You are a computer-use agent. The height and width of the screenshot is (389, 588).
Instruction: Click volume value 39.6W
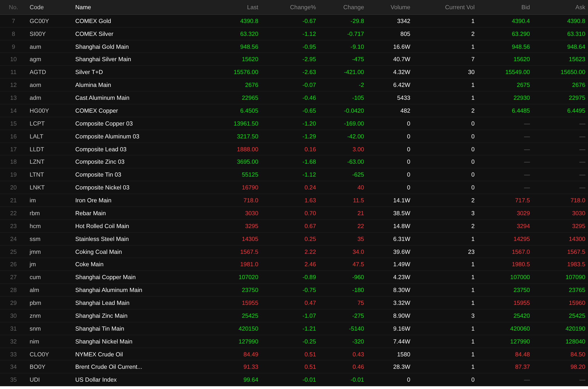pyautogui.click(x=401, y=252)
